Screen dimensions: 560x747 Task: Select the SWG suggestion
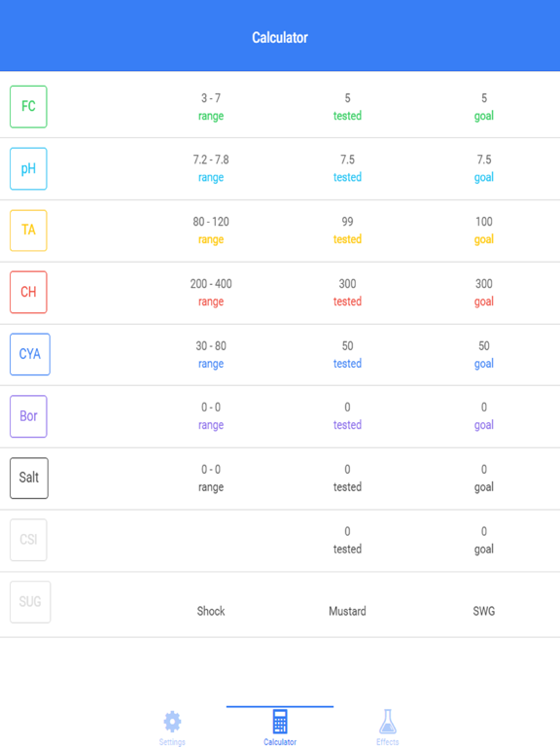(x=484, y=611)
